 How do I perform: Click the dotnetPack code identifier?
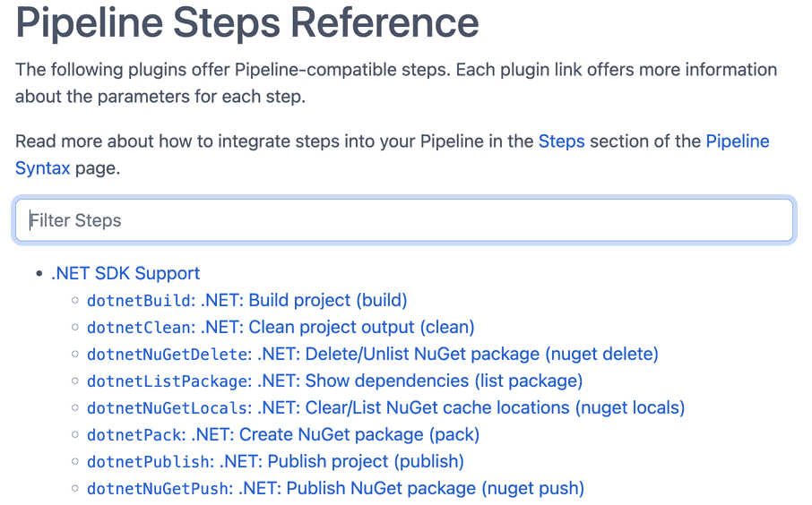[x=134, y=435]
